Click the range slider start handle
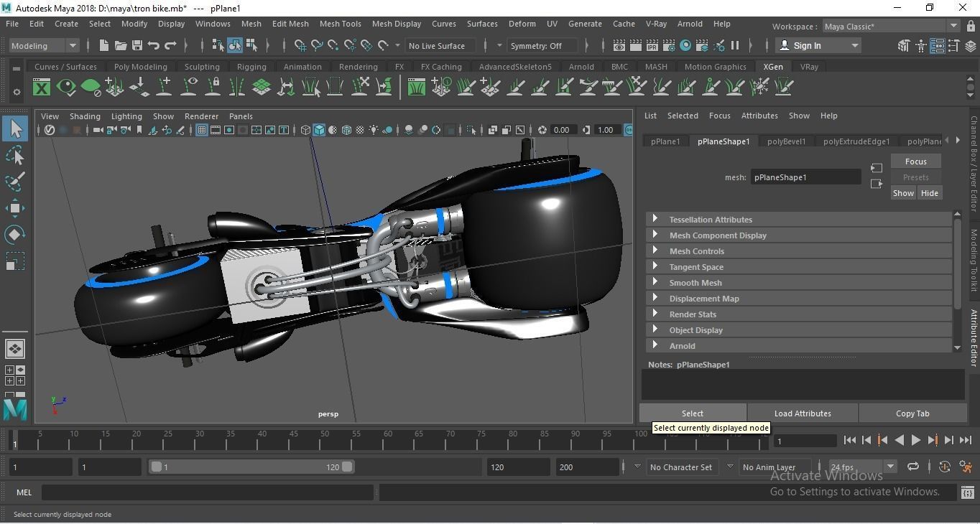The width and height of the screenshot is (980, 524). tap(156, 467)
